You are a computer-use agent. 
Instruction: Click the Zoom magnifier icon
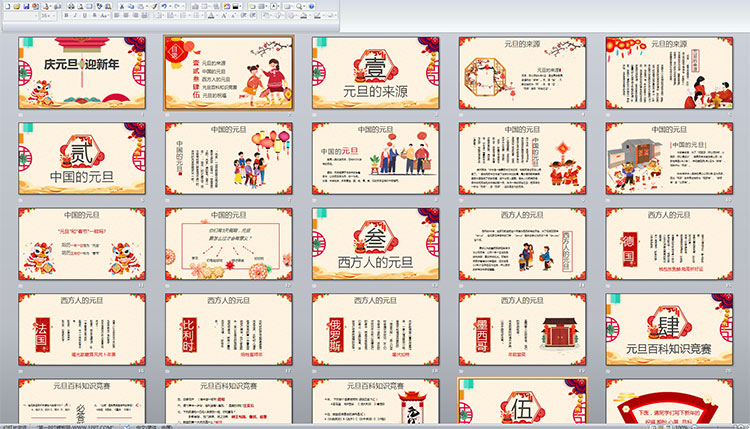point(299,7)
